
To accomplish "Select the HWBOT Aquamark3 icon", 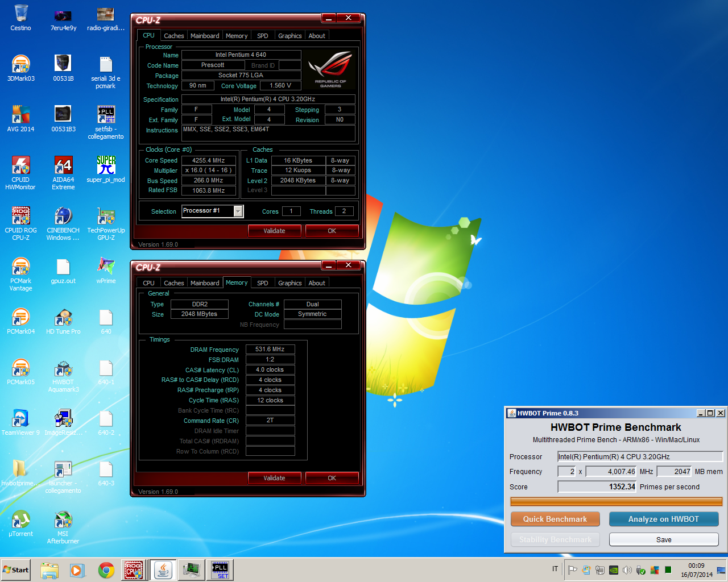I will [63, 375].
